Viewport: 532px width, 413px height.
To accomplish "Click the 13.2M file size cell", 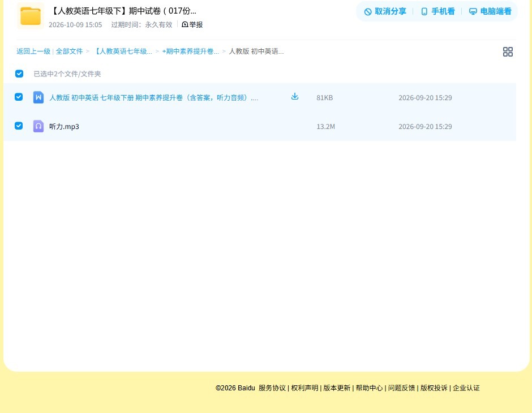I will point(326,127).
